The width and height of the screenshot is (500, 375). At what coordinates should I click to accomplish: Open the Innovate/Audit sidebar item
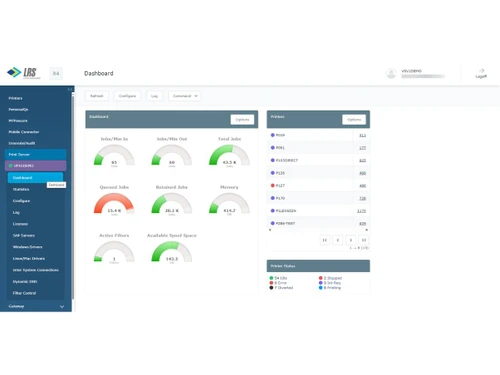(x=22, y=143)
